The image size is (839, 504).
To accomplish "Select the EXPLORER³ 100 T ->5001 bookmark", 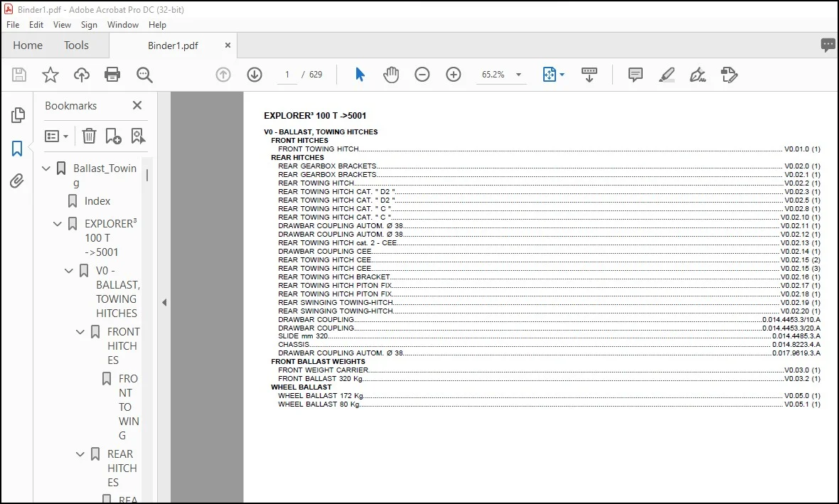I will point(111,237).
